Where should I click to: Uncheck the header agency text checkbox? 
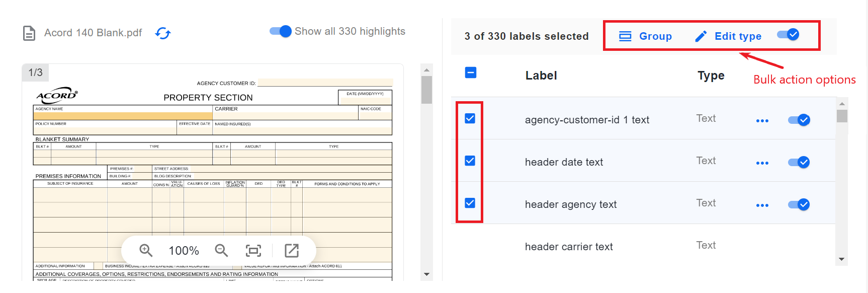(x=470, y=203)
